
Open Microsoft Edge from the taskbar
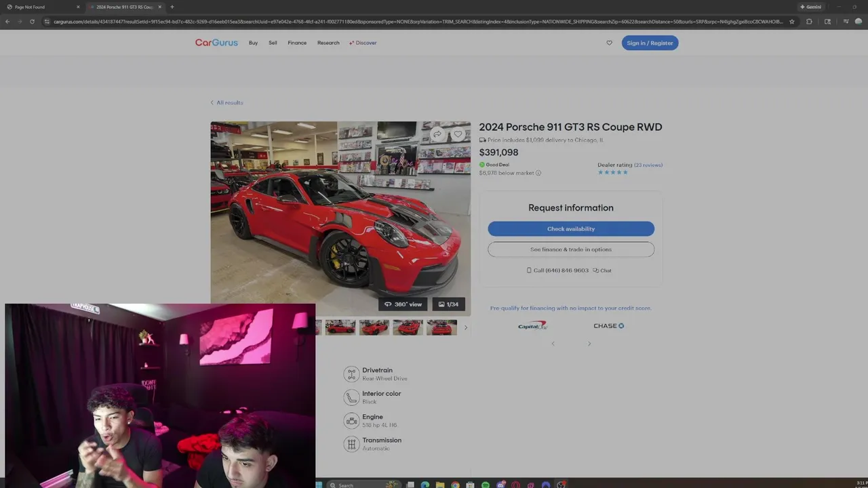425,485
